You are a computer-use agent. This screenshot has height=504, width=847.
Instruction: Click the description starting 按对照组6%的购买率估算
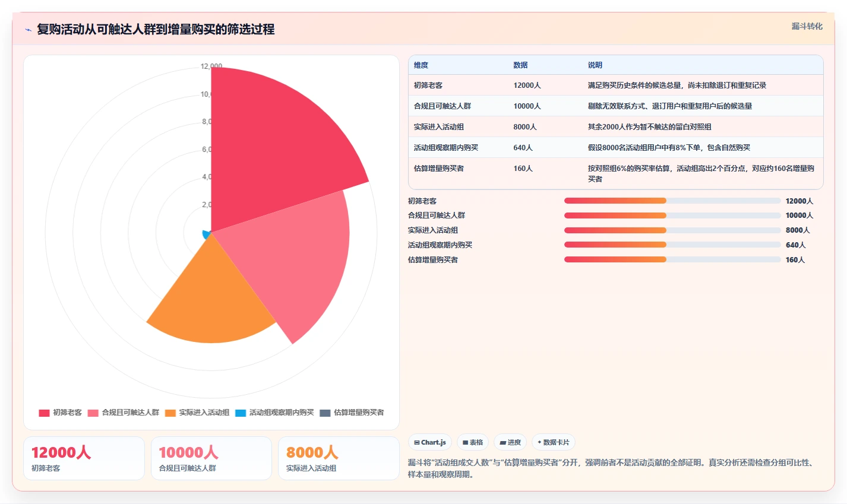coord(701,173)
